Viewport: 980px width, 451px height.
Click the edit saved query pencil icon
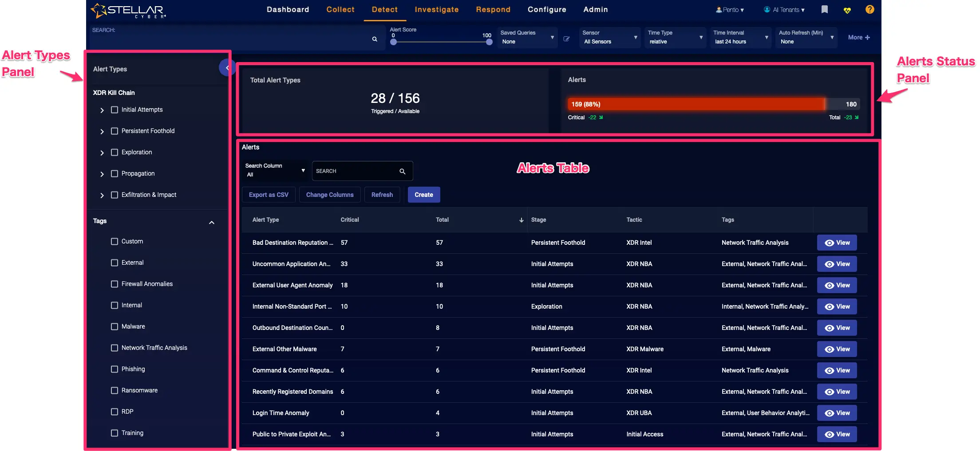pyautogui.click(x=566, y=39)
